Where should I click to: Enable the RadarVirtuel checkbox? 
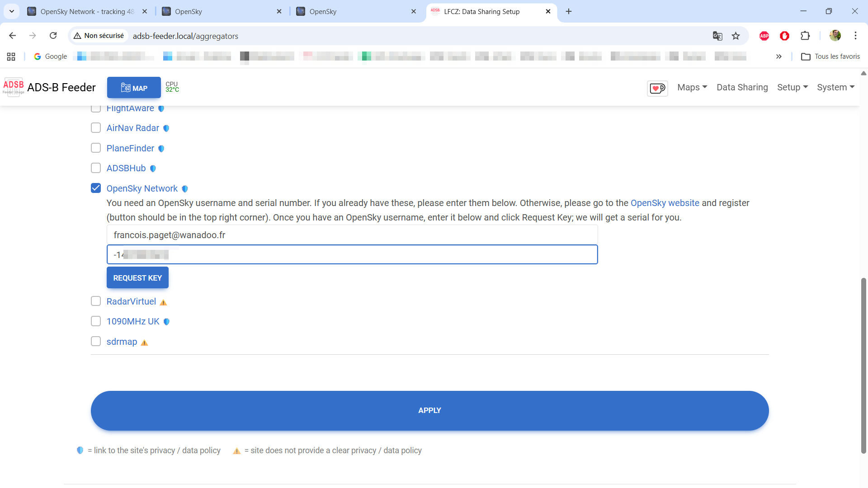click(96, 301)
